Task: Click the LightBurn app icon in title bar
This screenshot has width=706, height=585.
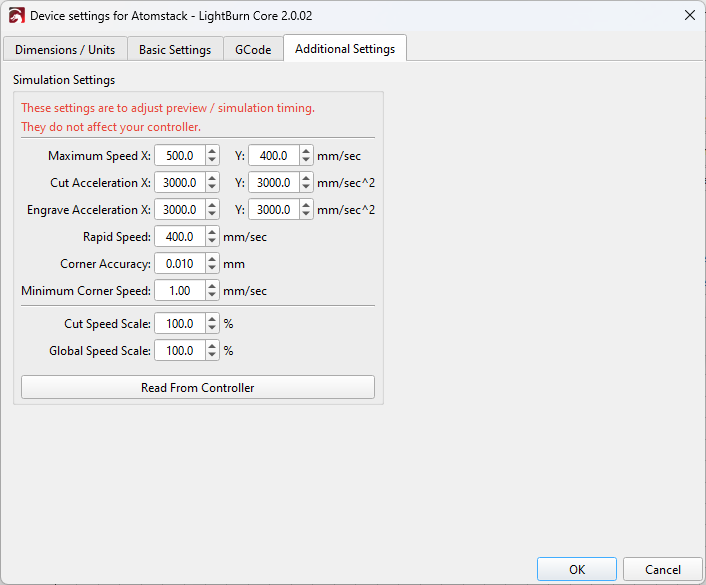Action: 16,15
